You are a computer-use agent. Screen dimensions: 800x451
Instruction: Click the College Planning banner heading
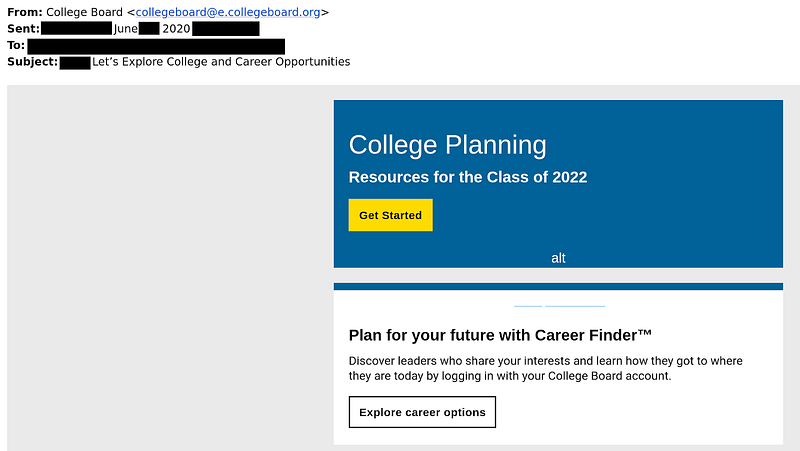tap(447, 145)
